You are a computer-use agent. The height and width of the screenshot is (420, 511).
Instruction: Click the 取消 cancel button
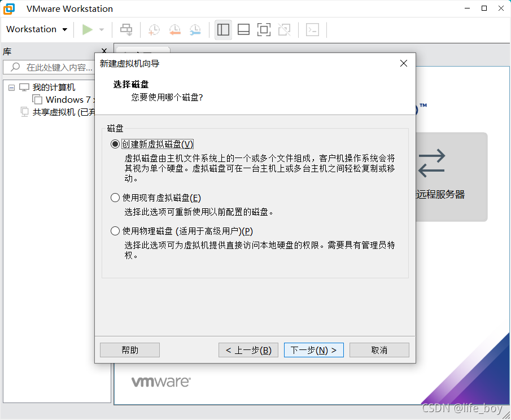(x=379, y=350)
